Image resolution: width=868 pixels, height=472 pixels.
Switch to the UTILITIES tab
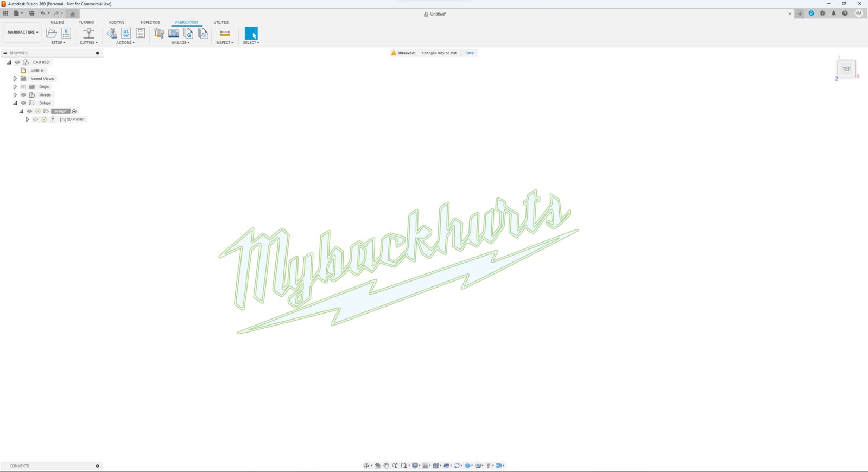pyautogui.click(x=221, y=22)
